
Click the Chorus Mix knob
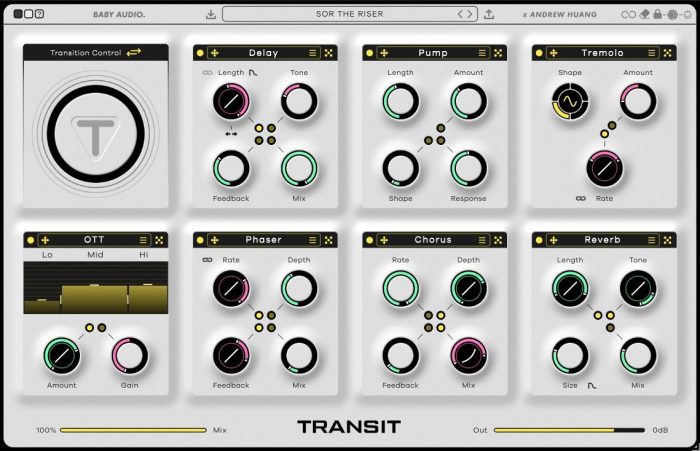tap(468, 356)
